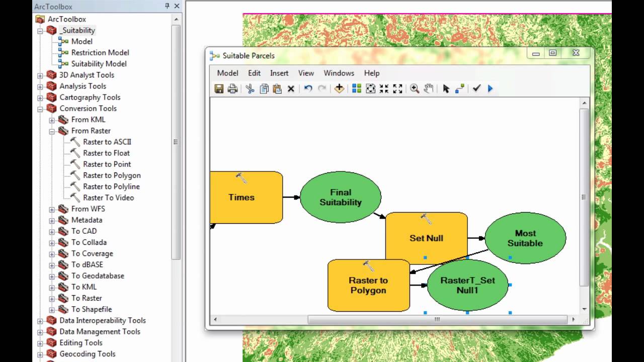
Task: Open the View menu
Action: [306, 73]
